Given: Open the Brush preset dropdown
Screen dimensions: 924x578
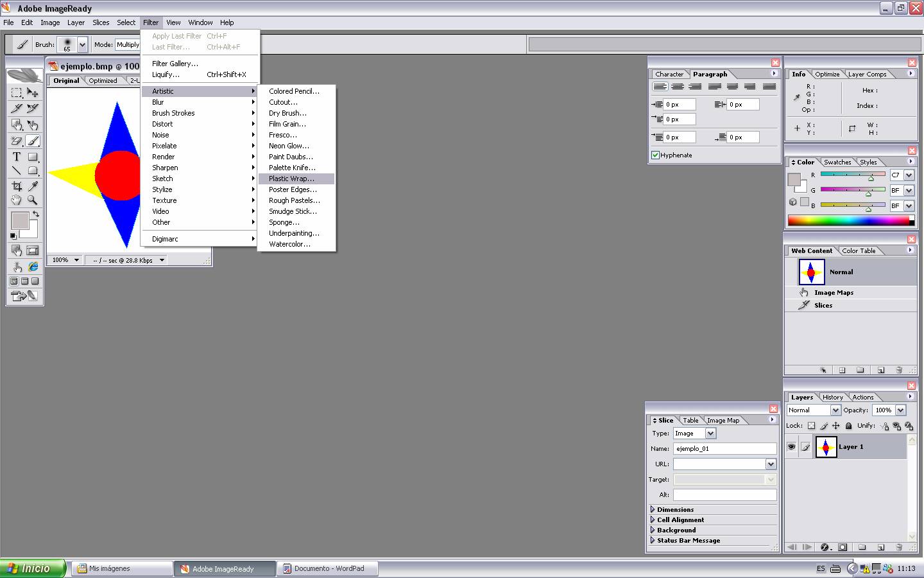Looking at the screenshot, I should (82, 45).
